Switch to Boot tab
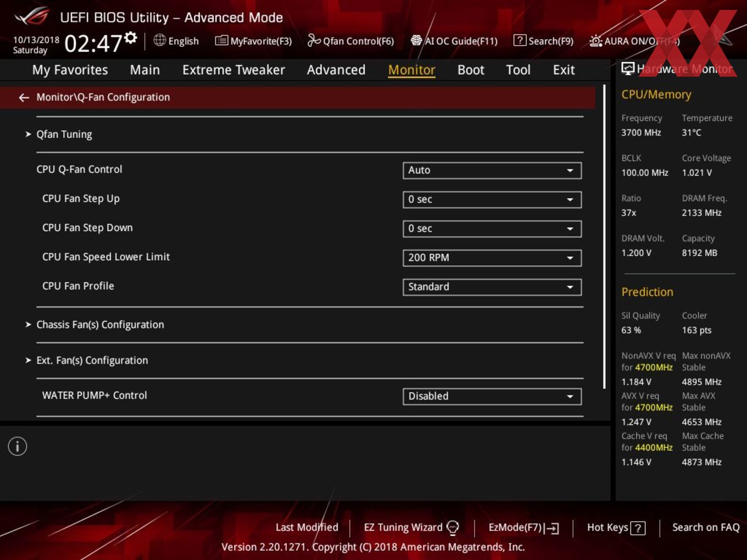The height and width of the screenshot is (560, 747). [x=471, y=70]
